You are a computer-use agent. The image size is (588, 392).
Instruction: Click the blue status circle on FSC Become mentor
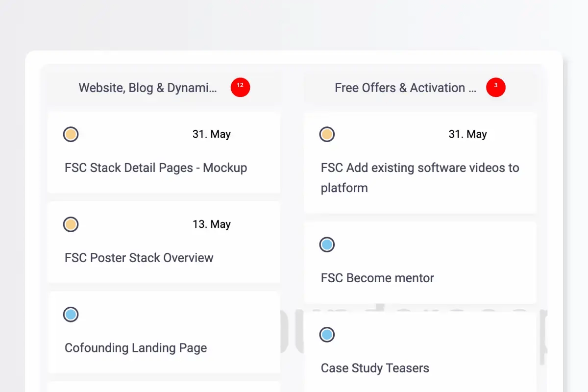coord(327,245)
